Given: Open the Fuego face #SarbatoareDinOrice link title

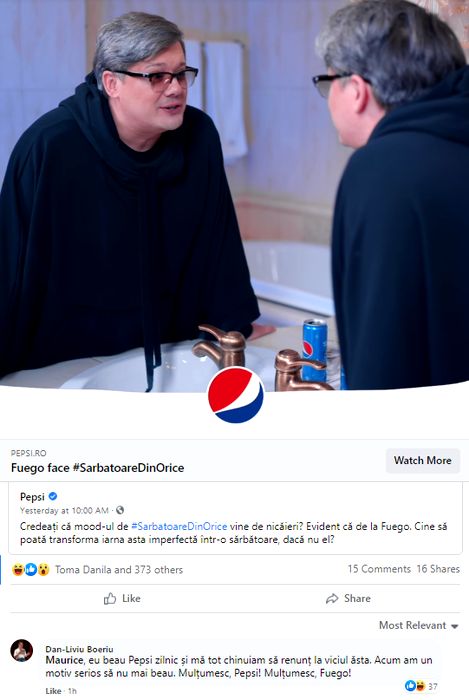Looking at the screenshot, I should pos(97,467).
